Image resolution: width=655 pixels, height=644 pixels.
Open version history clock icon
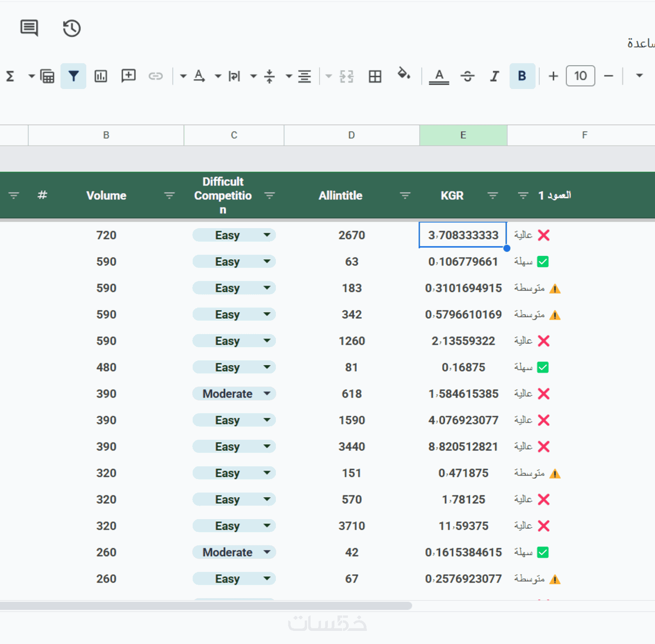pyautogui.click(x=72, y=28)
